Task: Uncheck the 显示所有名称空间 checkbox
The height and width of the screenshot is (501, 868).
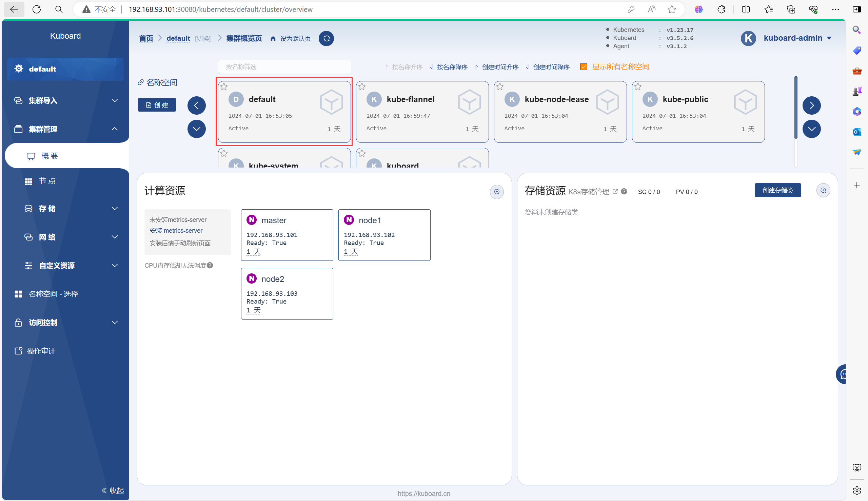Action: pos(583,67)
